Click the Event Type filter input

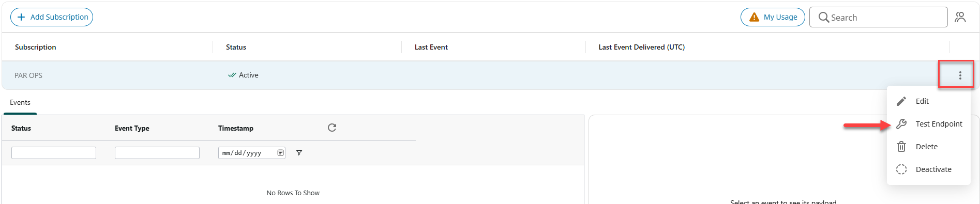coord(157,153)
